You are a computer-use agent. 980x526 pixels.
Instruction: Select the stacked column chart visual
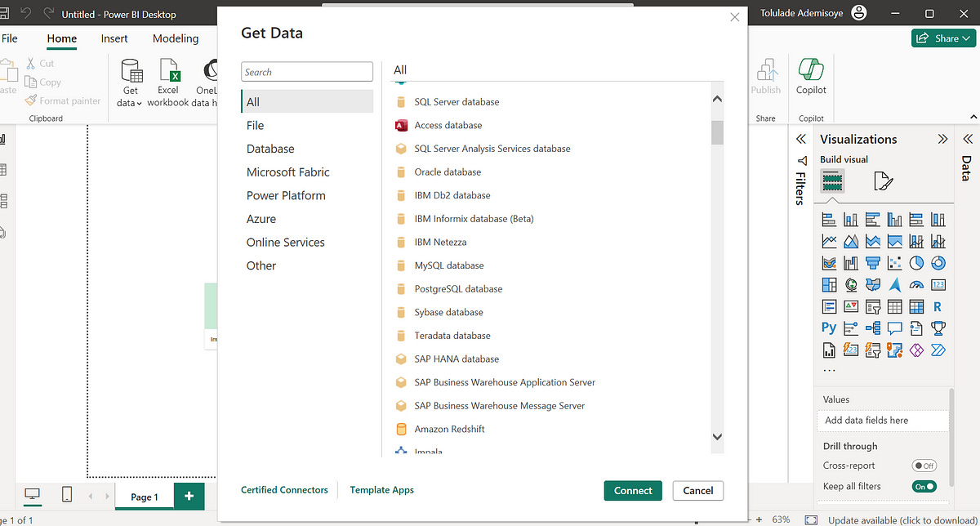(x=851, y=219)
